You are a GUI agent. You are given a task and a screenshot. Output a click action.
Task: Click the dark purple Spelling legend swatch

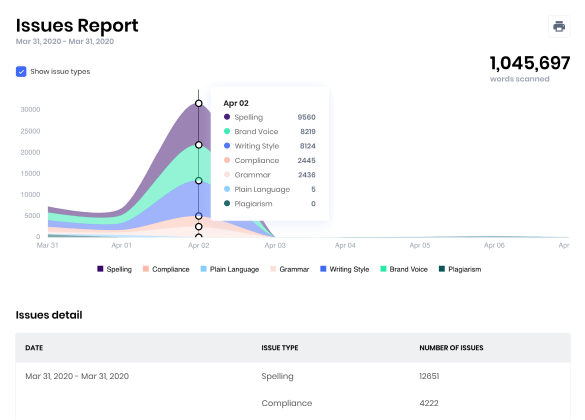pyautogui.click(x=100, y=269)
